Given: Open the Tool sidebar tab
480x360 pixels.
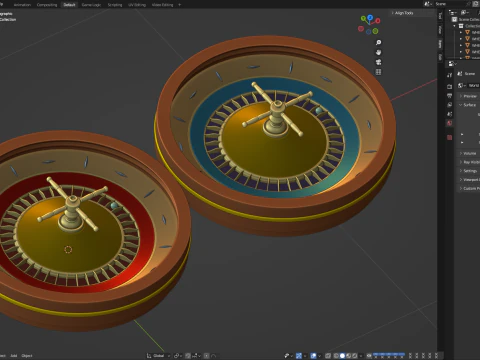Looking at the screenshot, I should [440, 16].
